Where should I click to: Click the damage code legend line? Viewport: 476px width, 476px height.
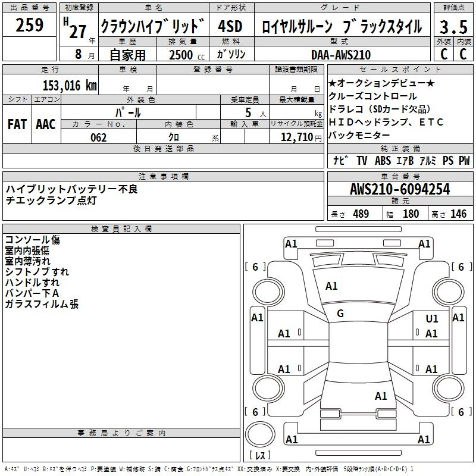click(x=209, y=469)
